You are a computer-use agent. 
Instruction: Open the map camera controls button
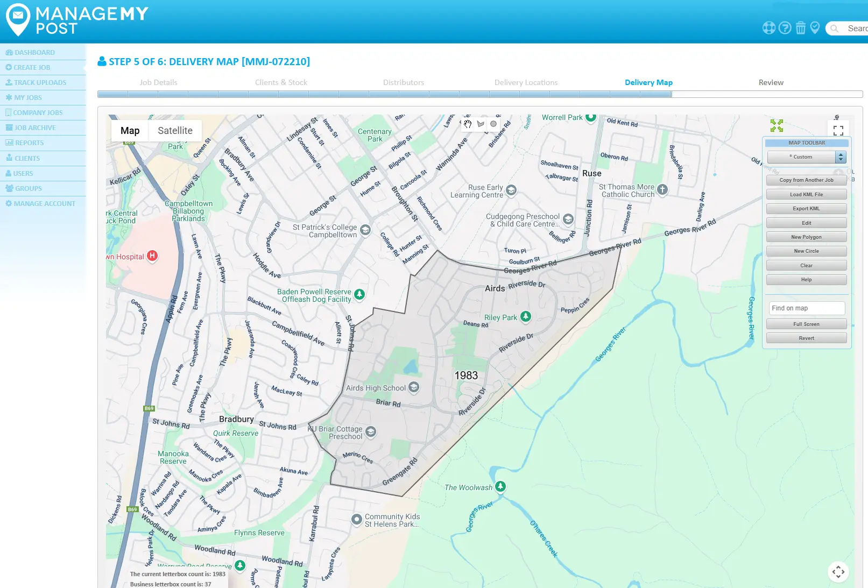[x=838, y=572]
